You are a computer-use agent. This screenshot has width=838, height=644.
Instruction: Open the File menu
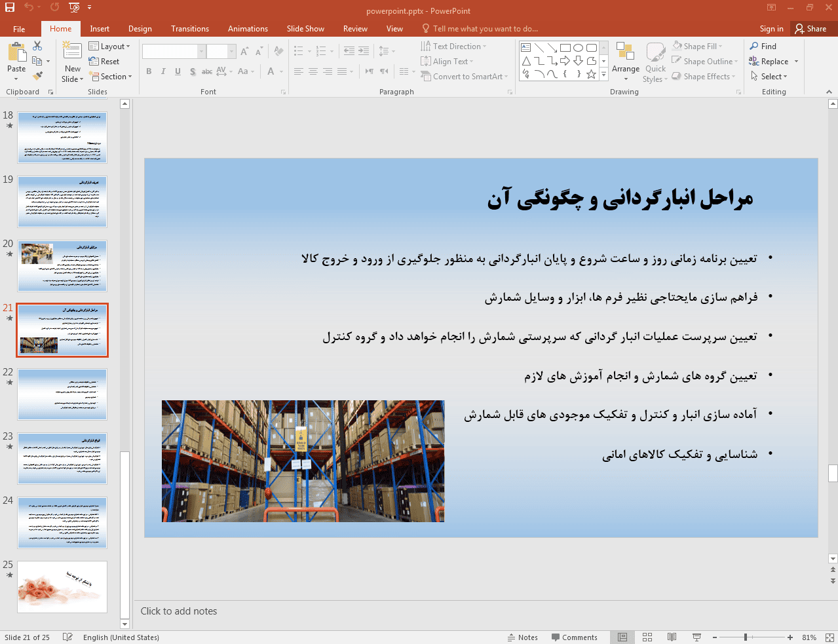pos(19,29)
